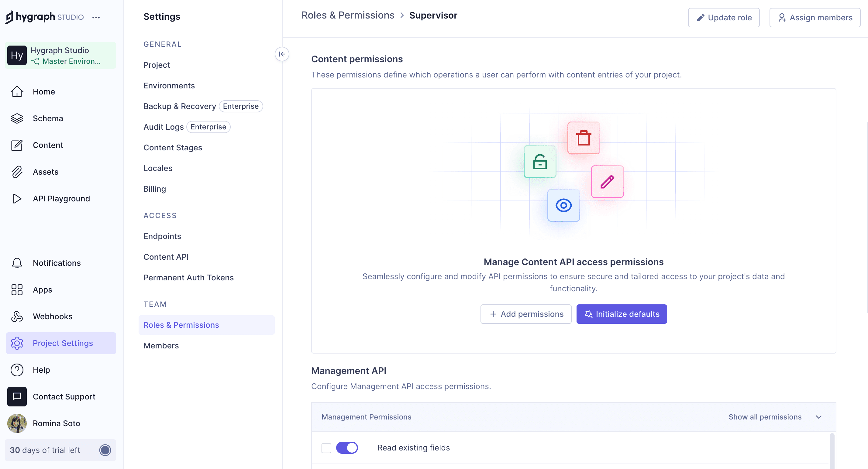Open the Schema layers icon
The height and width of the screenshot is (469, 868).
[x=17, y=118]
